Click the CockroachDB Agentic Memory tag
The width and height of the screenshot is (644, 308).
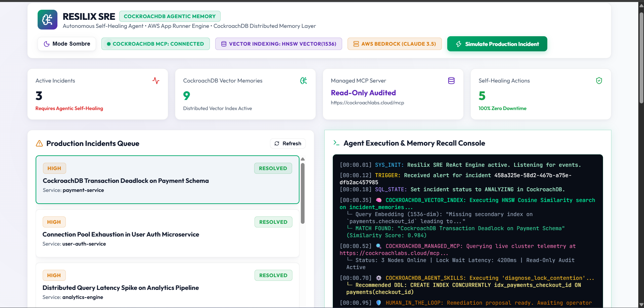(170, 16)
